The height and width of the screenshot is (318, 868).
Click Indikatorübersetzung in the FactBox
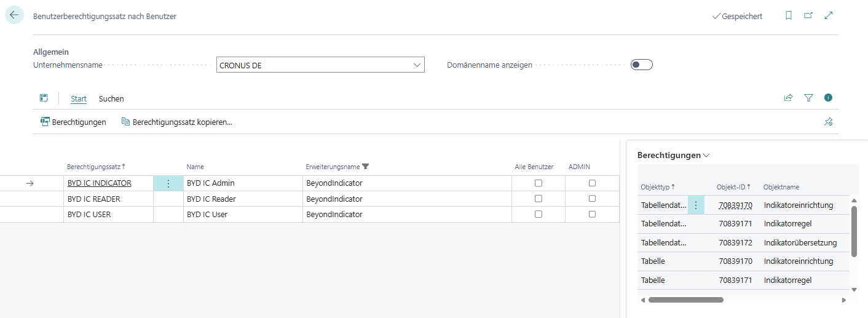(x=800, y=242)
